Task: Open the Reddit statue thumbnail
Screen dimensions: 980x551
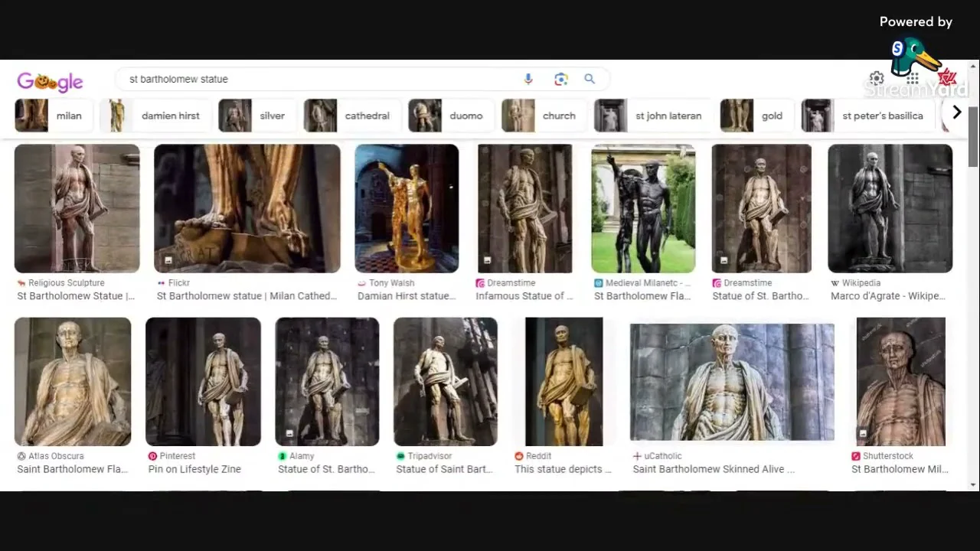Action: pos(564,382)
